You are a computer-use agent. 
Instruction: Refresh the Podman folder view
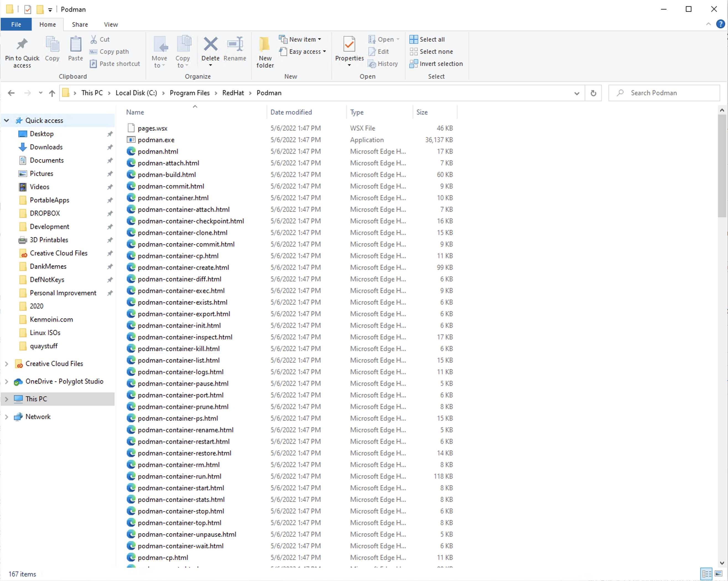pyautogui.click(x=593, y=93)
